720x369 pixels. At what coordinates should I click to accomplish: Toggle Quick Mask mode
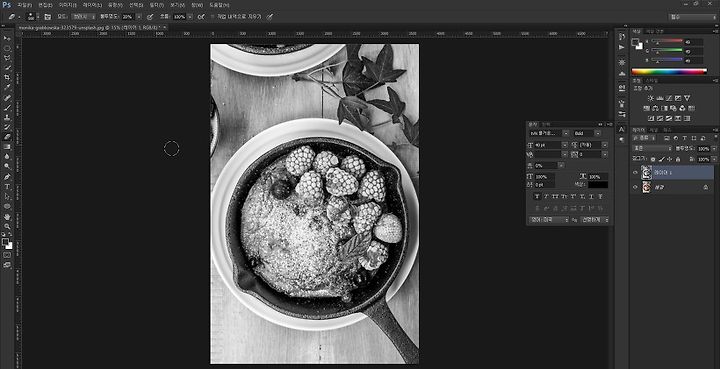[x=7, y=255]
